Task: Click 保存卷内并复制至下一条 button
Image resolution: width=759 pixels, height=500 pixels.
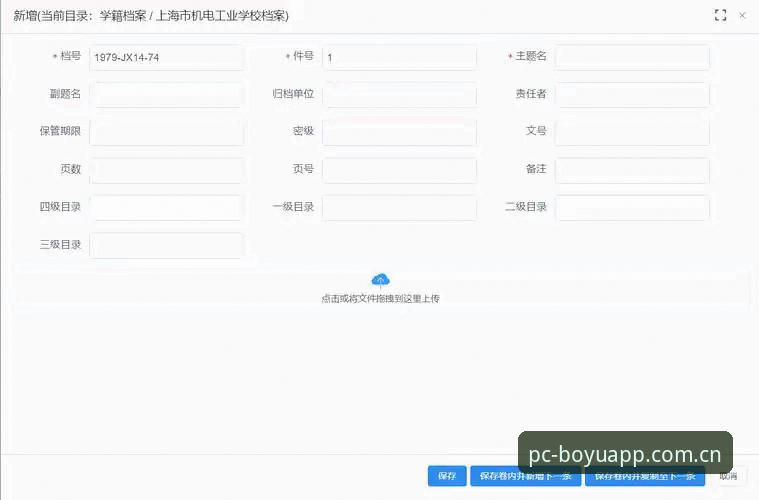Action: click(x=645, y=476)
